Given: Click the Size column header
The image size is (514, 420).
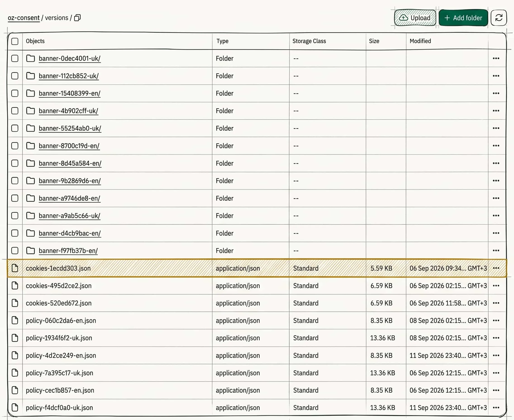Looking at the screenshot, I should point(374,41).
